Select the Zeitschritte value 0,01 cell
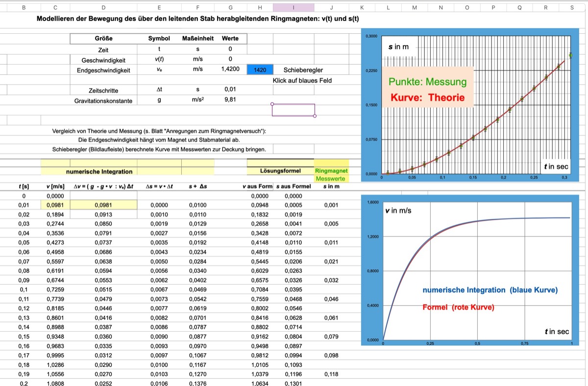Viewport: 588px width, 386px height. [x=230, y=90]
